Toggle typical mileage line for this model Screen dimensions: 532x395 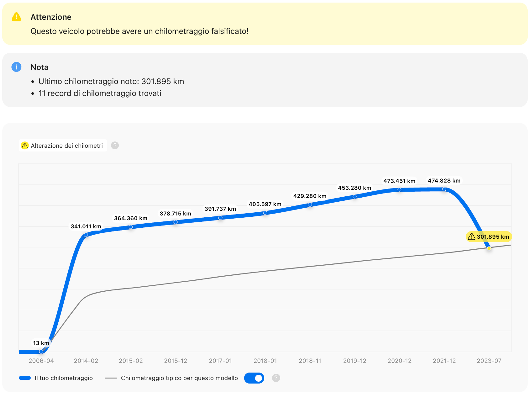coord(254,378)
